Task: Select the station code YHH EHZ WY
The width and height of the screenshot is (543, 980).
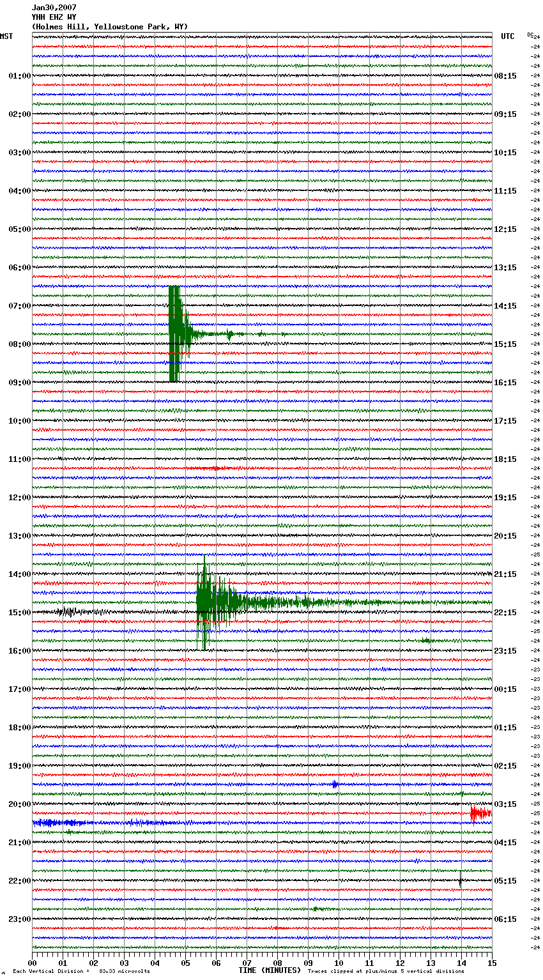Action: (54, 17)
